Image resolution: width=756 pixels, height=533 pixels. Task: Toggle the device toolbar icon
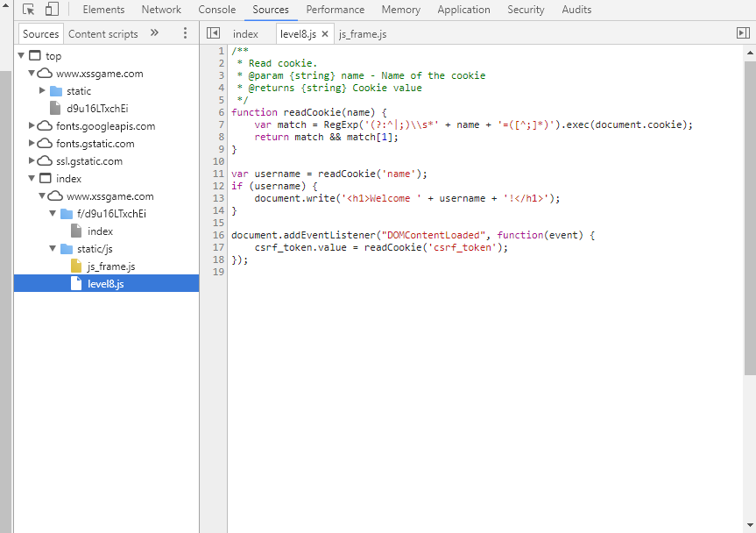(52, 10)
